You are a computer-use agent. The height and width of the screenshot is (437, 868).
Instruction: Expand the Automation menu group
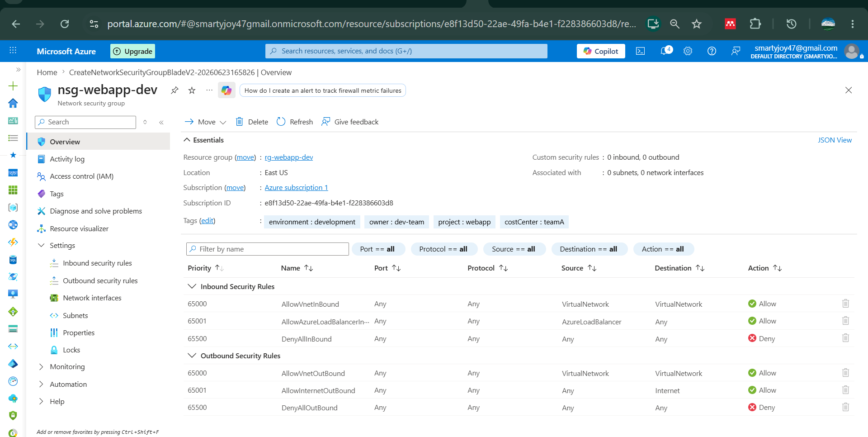[41, 384]
